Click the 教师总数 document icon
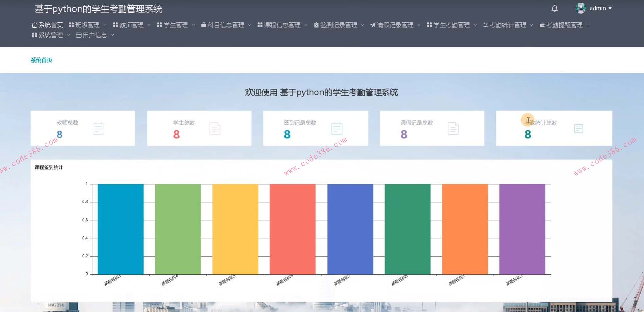Image resolution: width=644 pixels, height=312 pixels. point(98,128)
